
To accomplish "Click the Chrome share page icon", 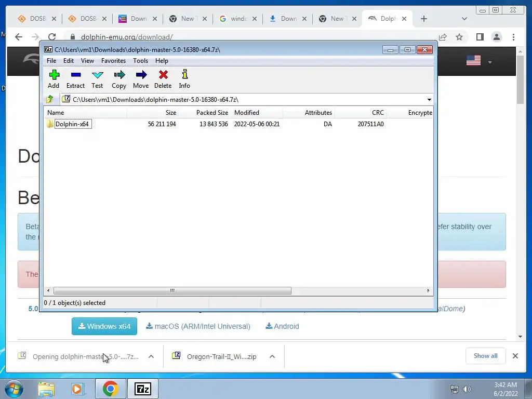I will [443, 37].
